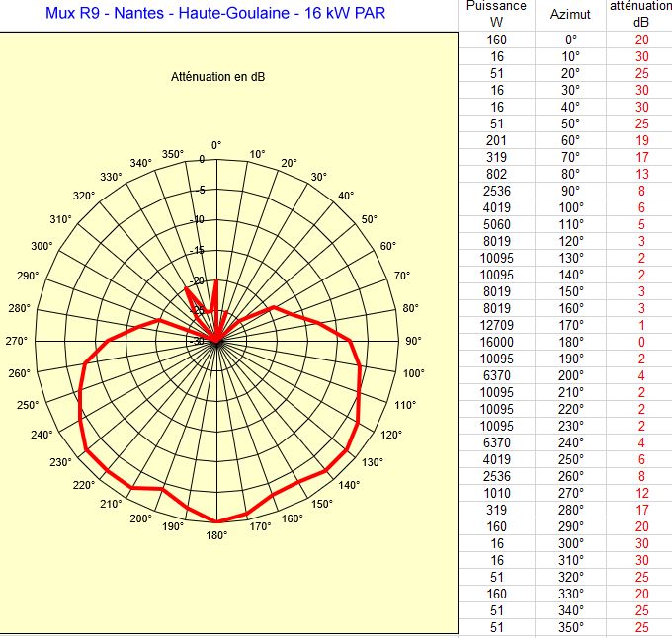Click the 110° label on the polar chart
The image size is (672, 638).
click(405, 405)
